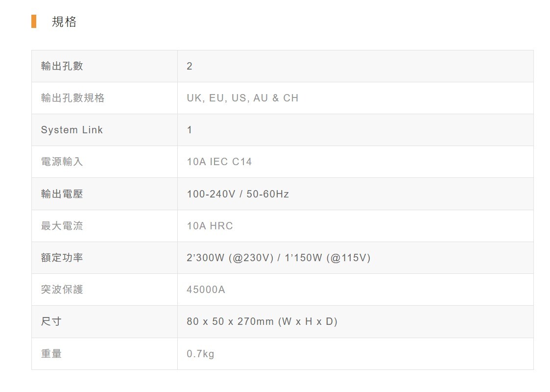Select the 輸出電壓 label cell
Viewport: 550px width, 392px height.
tap(62, 194)
